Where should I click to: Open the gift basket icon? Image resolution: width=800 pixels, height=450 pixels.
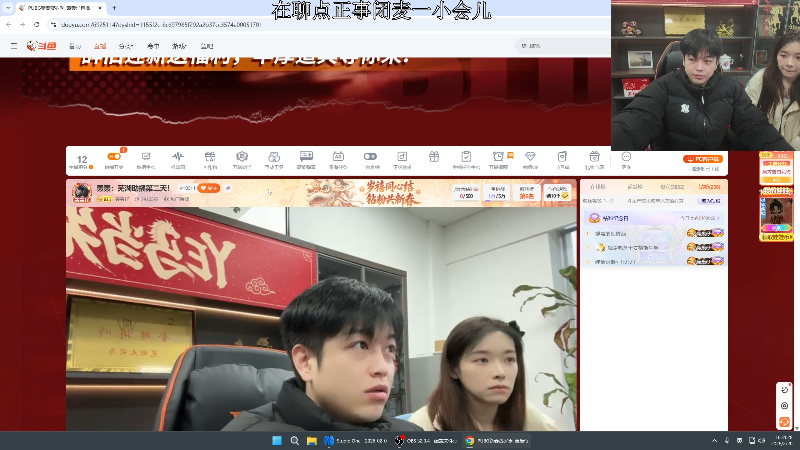click(594, 157)
